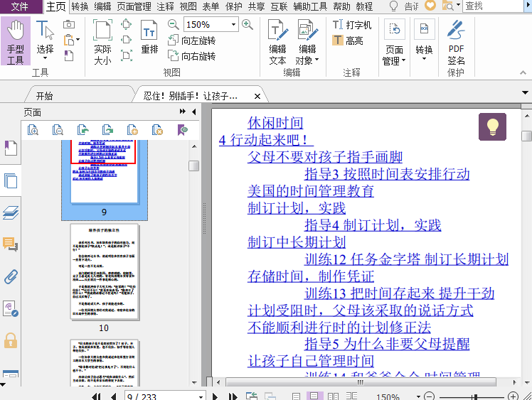Zoom out with the minus magnifier
The height and width of the screenshot is (400, 532).
[173, 24]
